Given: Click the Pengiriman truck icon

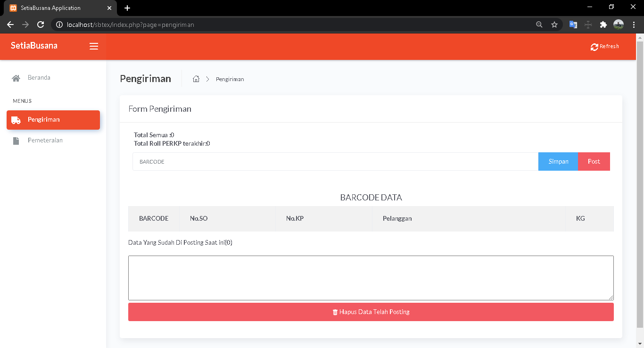Looking at the screenshot, I should (x=16, y=120).
